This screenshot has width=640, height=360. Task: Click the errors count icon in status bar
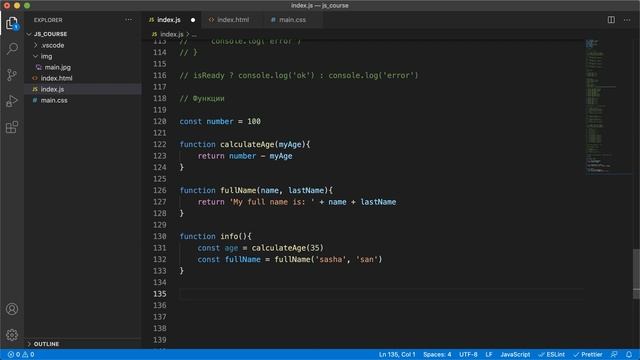[x=11, y=354]
